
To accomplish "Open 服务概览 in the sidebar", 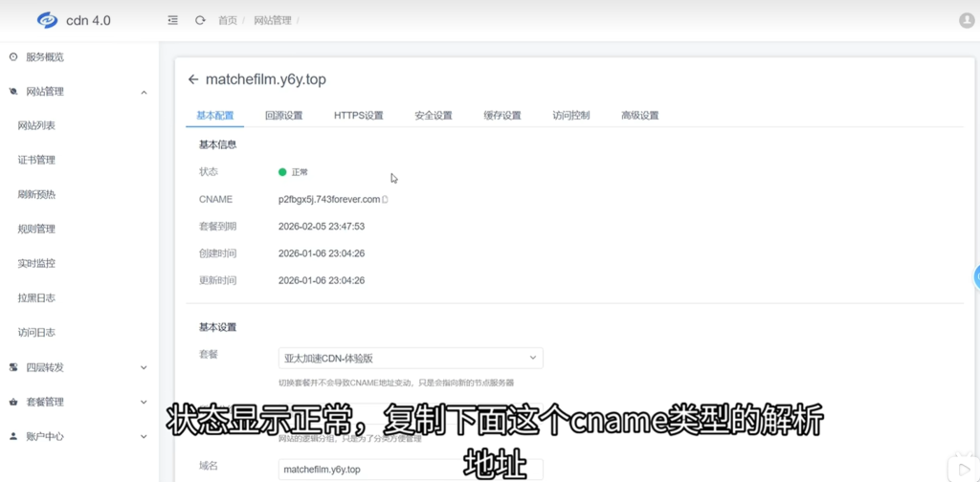I will tap(45, 57).
